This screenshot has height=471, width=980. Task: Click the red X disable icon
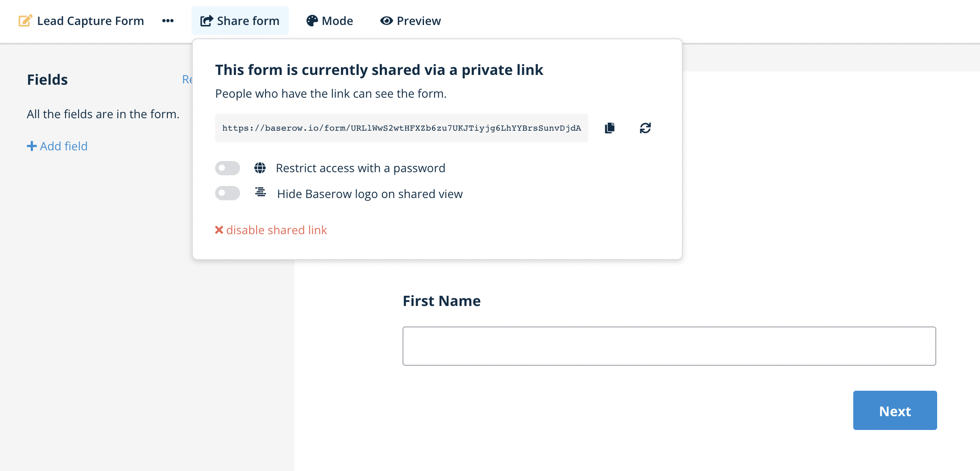[x=219, y=230]
